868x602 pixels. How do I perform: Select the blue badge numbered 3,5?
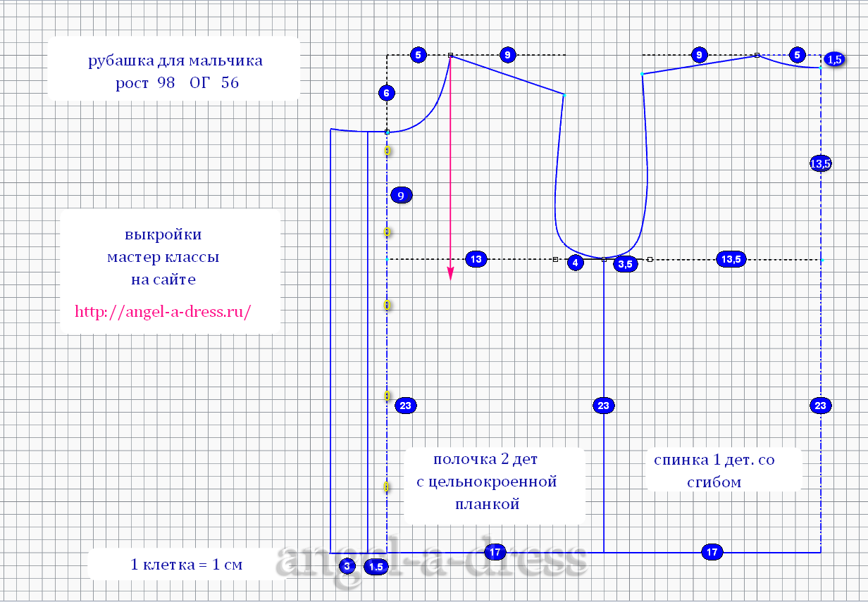625,264
